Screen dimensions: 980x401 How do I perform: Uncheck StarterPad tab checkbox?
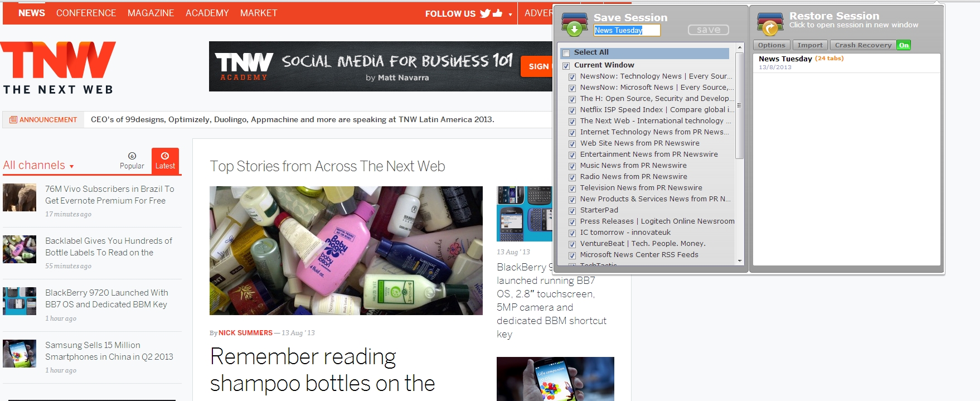572,211
